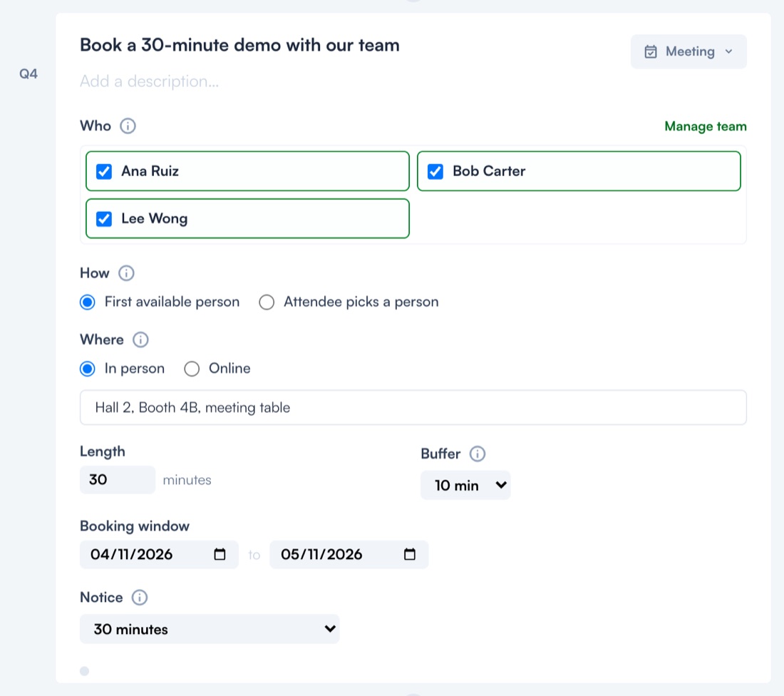Click the info icon next to Who
Screen dimensions: 784x696
pyautogui.click(x=128, y=126)
